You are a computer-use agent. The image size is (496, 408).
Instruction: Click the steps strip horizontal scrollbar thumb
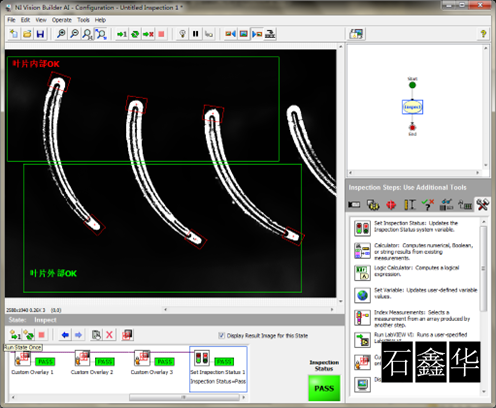pyautogui.click(x=184, y=397)
